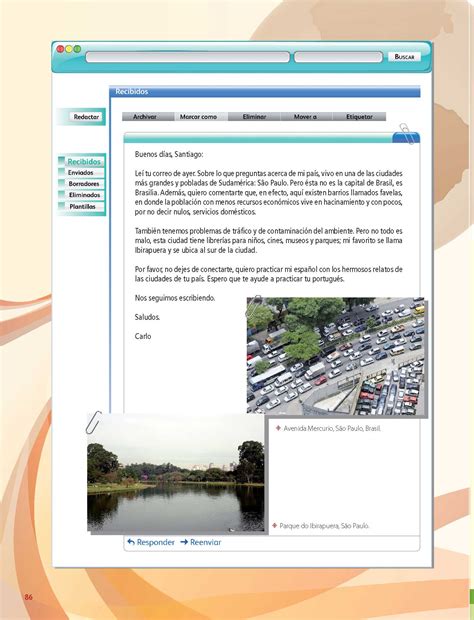Open the Recibidos folder in sidebar

(84, 162)
